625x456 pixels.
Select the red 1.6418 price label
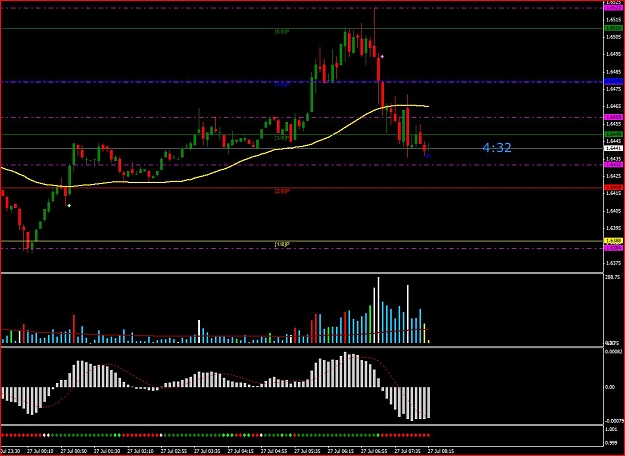613,187
